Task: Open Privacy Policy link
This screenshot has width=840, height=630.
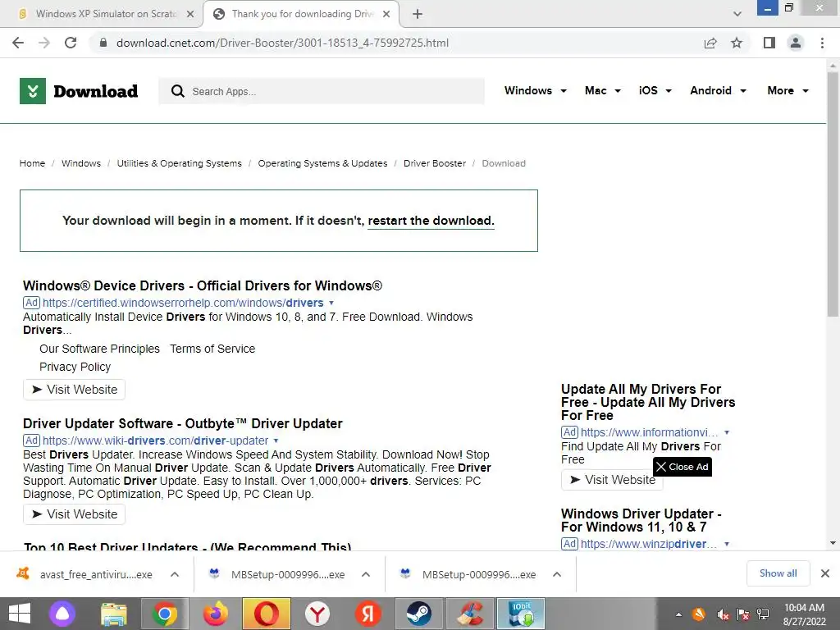Action: (x=75, y=367)
